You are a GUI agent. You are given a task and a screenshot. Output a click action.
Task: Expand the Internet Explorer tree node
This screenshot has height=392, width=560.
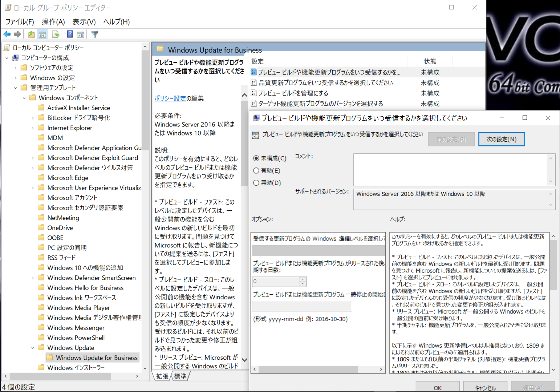(x=33, y=128)
